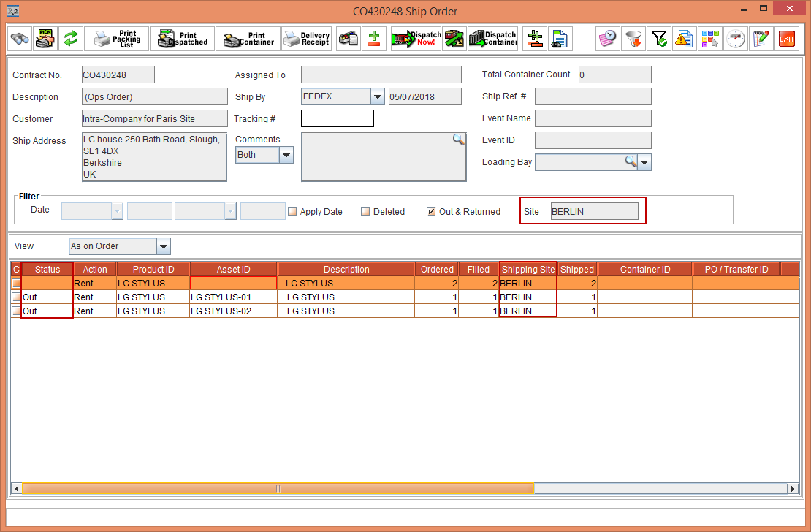Open the View 'As on Order' dropdown
Screen dimensions: 811x532
pos(164,246)
